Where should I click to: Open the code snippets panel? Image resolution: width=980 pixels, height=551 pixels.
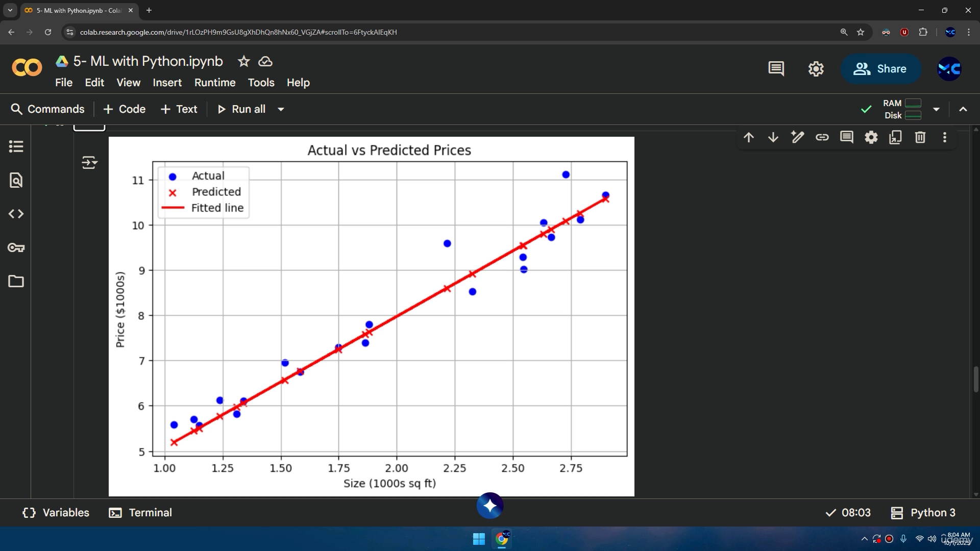click(16, 214)
